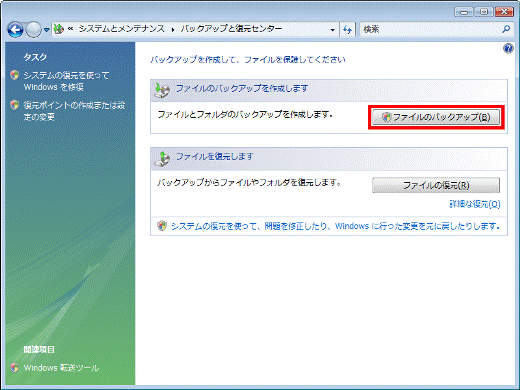This screenshot has height=390, width=520.
Task: Click the backup icon next to ファイルのバックアップを作成します
Action: (162, 90)
